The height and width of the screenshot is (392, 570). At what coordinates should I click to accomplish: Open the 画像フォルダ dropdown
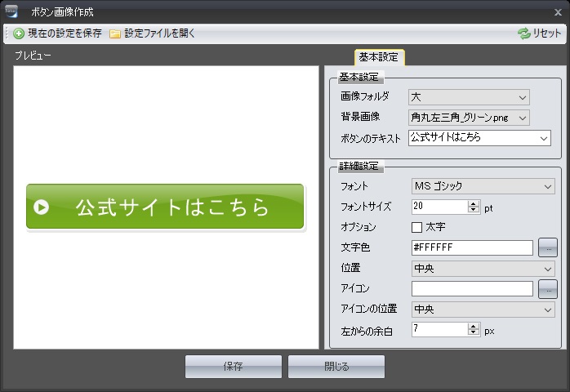pos(469,97)
